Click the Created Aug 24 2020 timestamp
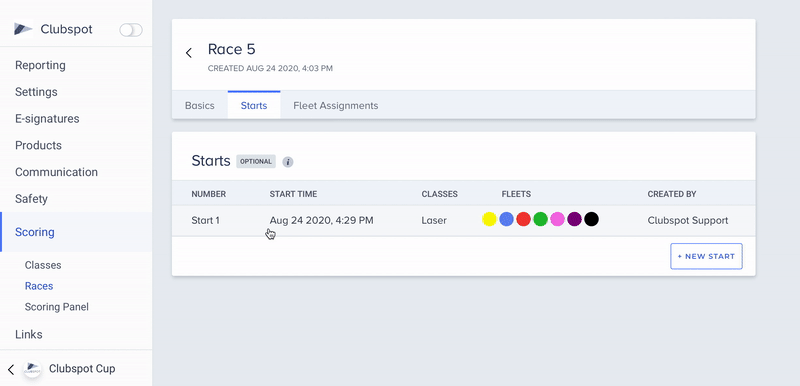Viewport: 800px width, 386px height. pos(270,68)
